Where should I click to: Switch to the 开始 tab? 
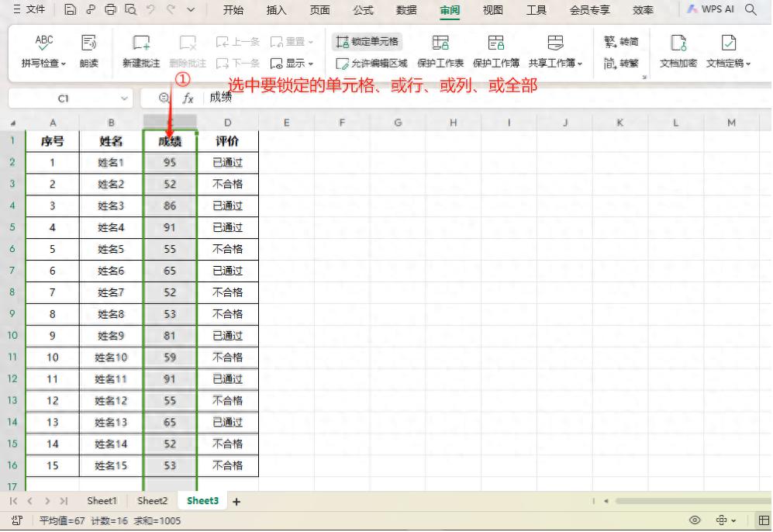233,10
